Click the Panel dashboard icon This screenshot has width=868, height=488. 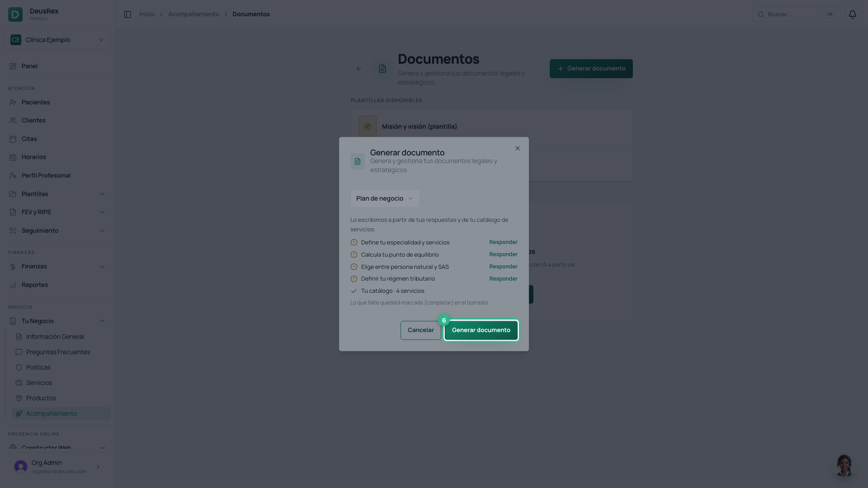(x=13, y=66)
